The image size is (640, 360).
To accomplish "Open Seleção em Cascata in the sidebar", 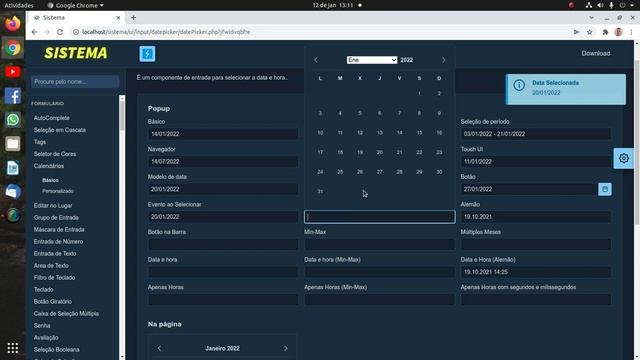I will coord(60,130).
